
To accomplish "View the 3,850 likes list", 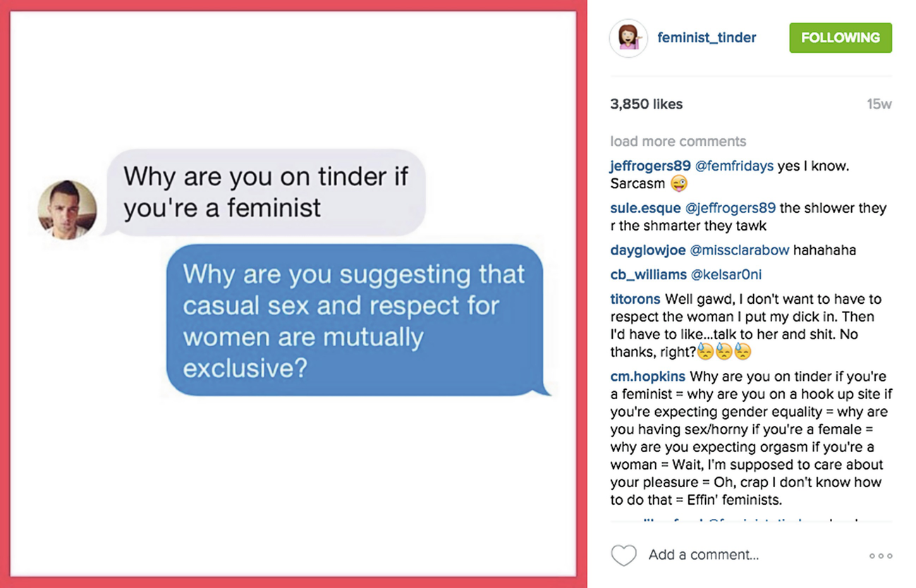I will (646, 104).
